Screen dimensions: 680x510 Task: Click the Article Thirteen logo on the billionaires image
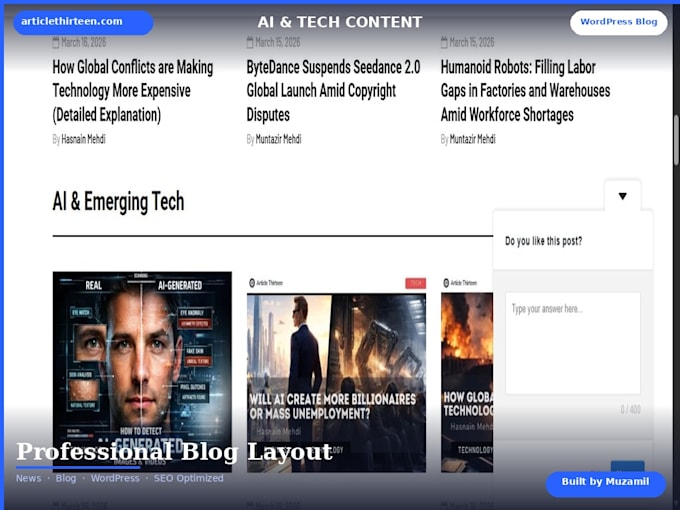[x=266, y=283]
